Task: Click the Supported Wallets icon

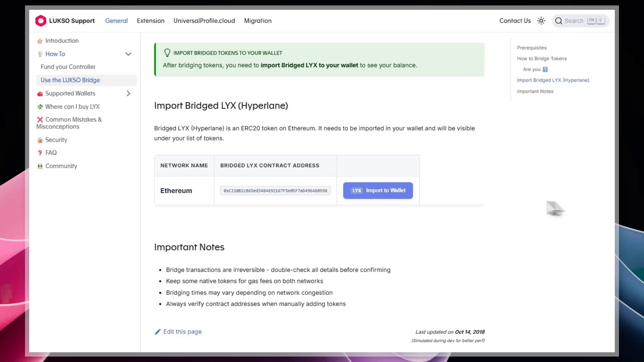Action: [x=40, y=94]
